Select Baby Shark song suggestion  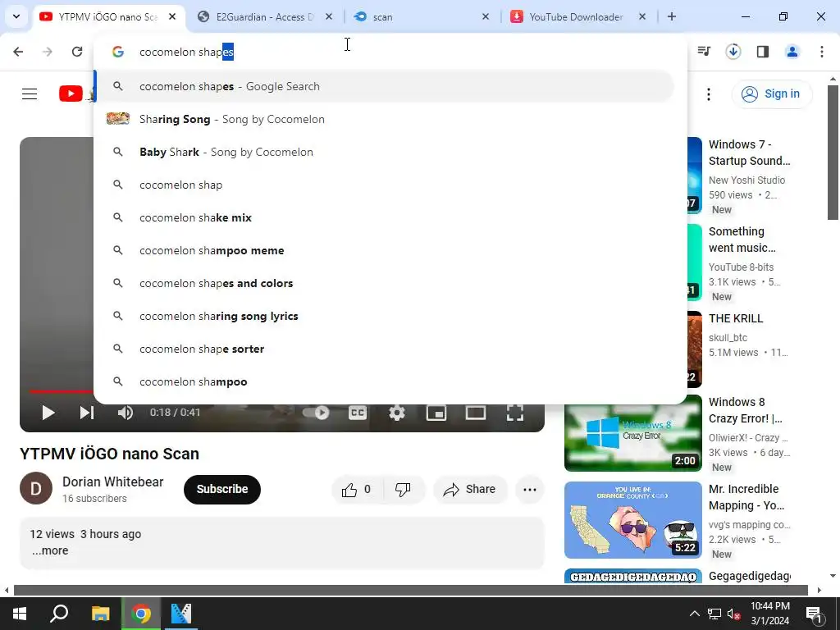385,152
